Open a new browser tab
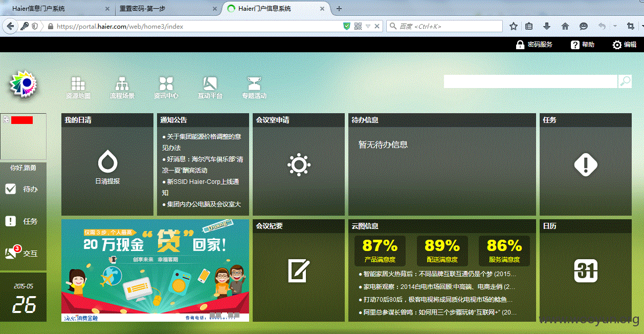Image resolution: width=644 pixels, height=334 pixels. (339, 9)
